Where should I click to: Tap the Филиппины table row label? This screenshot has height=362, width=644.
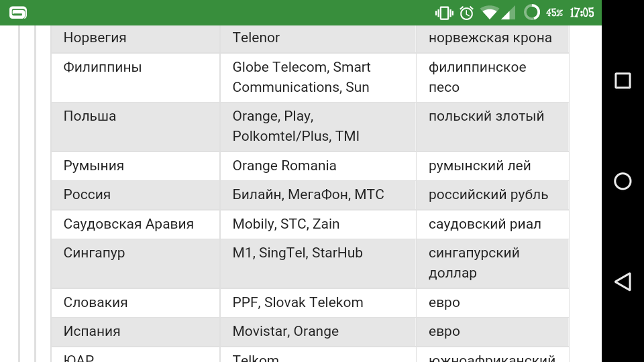click(102, 67)
